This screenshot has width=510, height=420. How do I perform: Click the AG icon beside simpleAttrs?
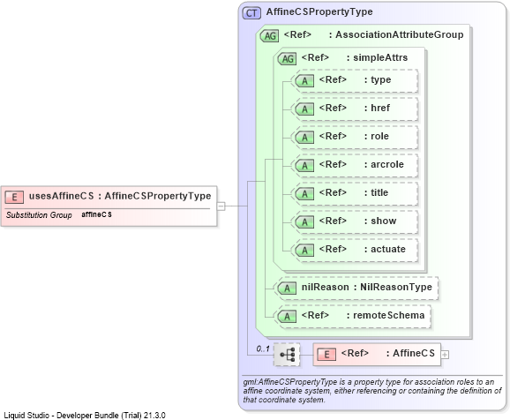pos(287,59)
